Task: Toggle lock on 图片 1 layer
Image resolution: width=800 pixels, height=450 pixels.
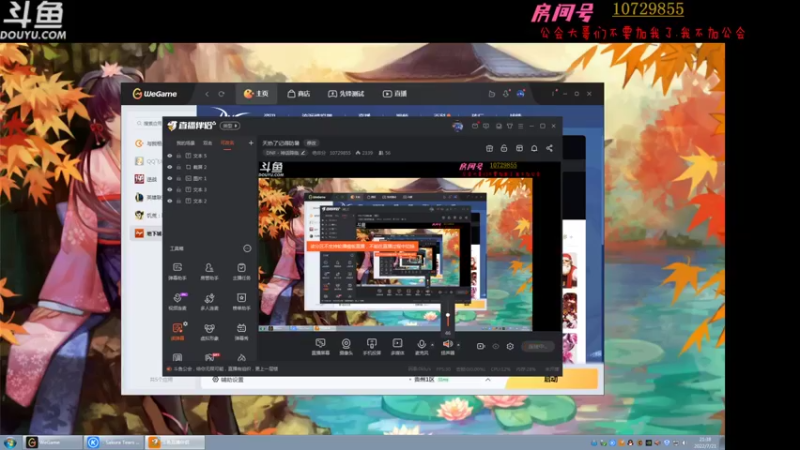Action: click(179, 179)
